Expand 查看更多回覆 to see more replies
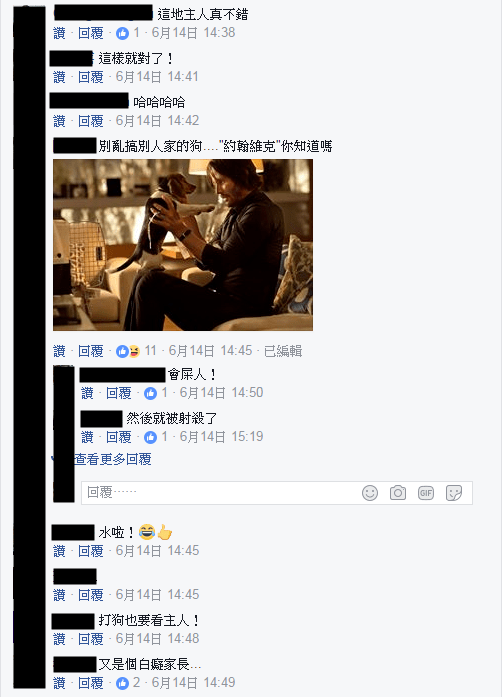This screenshot has width=502, height=697. click(112, 459)
